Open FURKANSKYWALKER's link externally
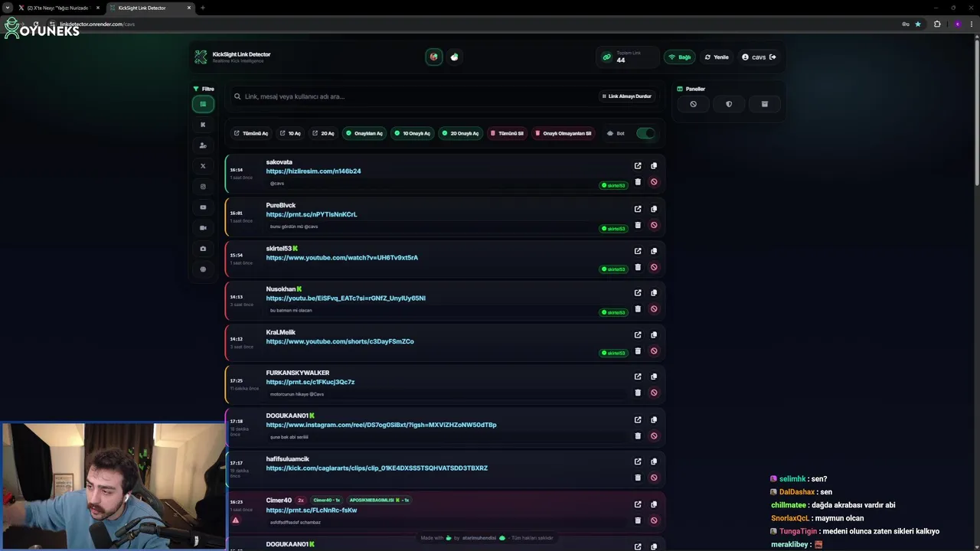 tap(638, 377)
